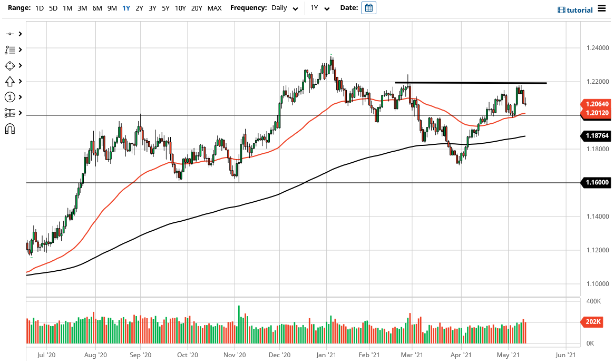614x364 pixels.
Task: Click the 202K volume label
Action: pyautogui.click(x=592, y=322)
